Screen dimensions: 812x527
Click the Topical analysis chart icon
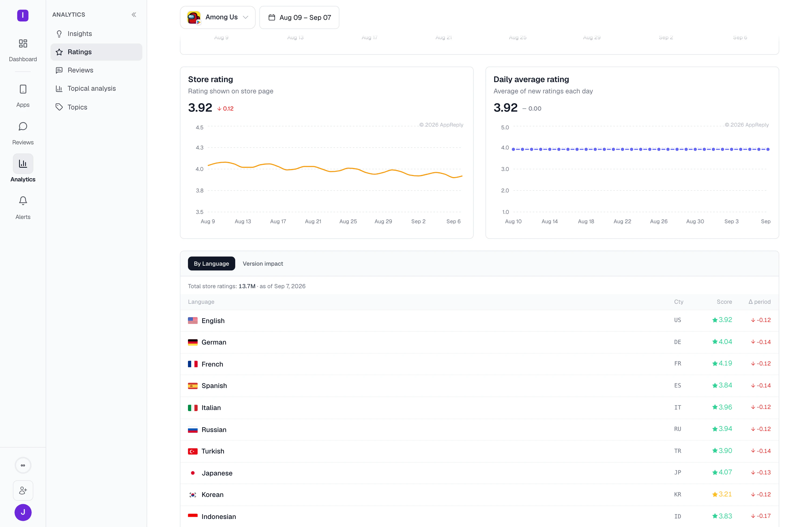tap(59, 89)
